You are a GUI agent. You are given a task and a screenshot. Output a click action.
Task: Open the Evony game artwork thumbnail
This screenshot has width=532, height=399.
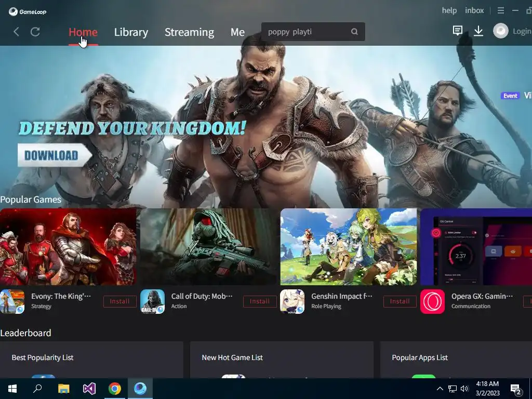click(68, 247)
